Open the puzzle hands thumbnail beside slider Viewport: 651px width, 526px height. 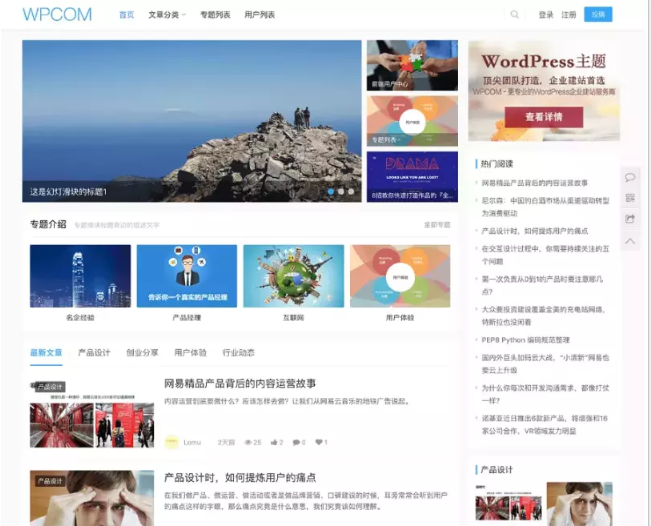pos(412,66)
